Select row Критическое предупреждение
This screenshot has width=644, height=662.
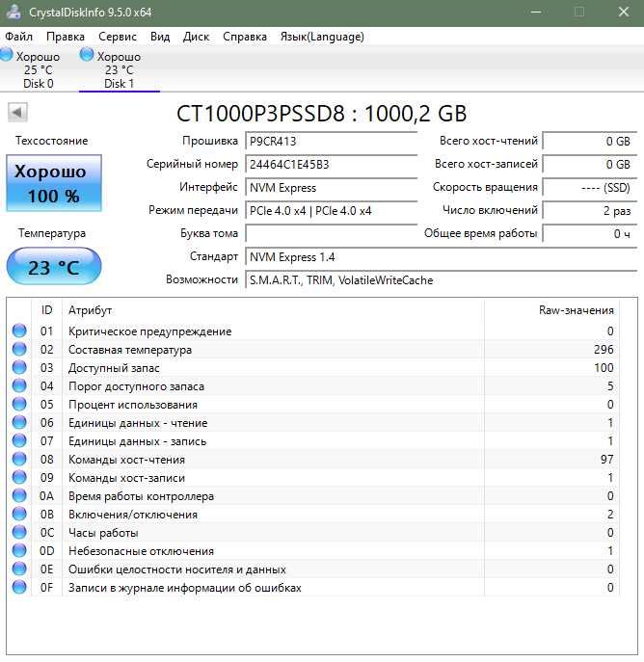tap(313, 331)
